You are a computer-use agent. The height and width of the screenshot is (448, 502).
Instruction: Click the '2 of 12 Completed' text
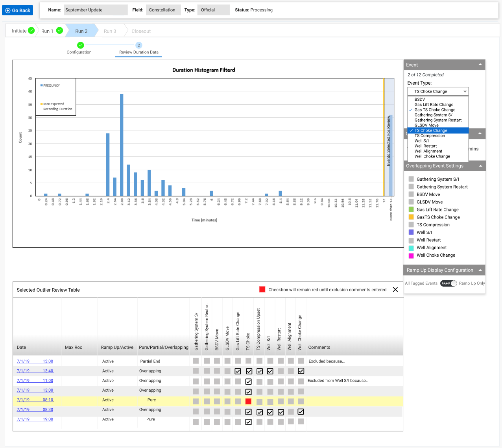(x=425, y=75)
